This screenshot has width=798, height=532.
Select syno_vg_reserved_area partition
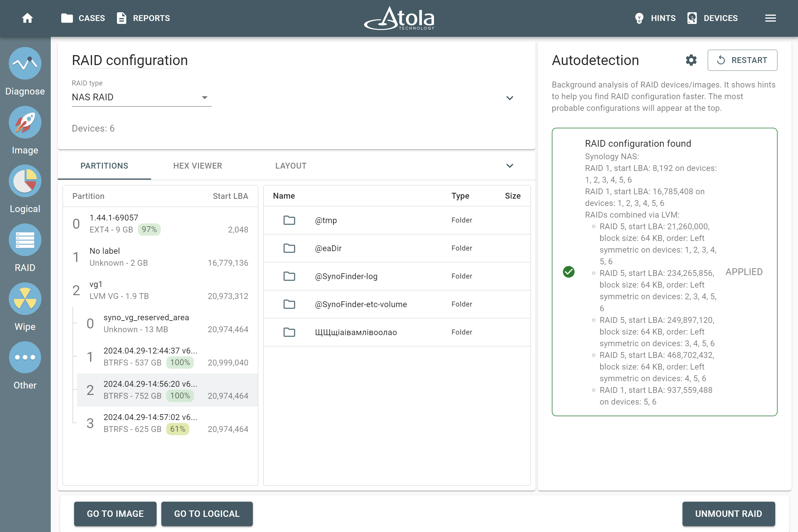[x=167, y=323]
